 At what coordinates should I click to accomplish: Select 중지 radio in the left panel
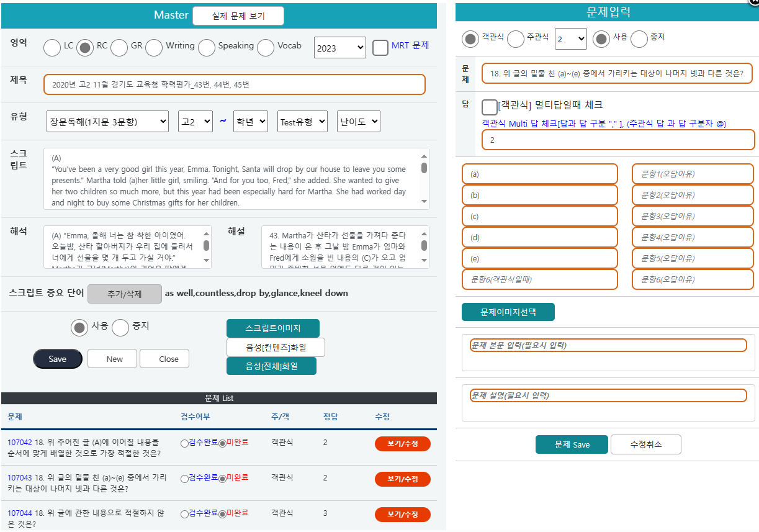(x=120, y=327)
